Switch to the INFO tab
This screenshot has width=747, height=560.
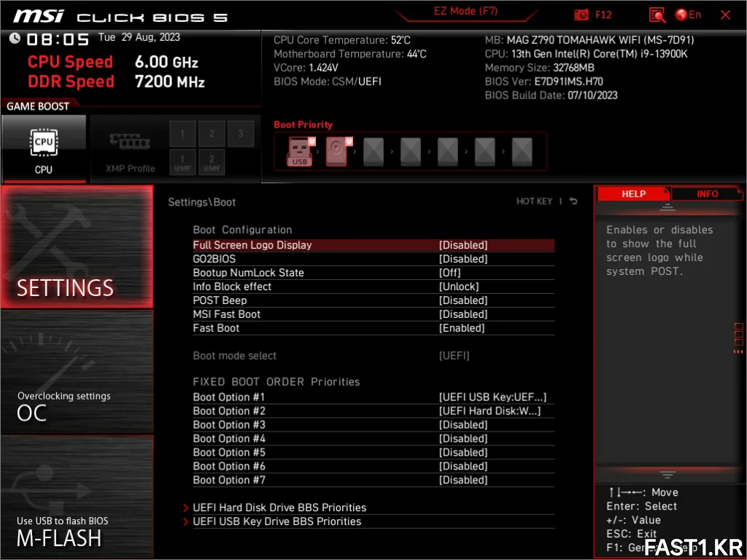pos(707,194)
